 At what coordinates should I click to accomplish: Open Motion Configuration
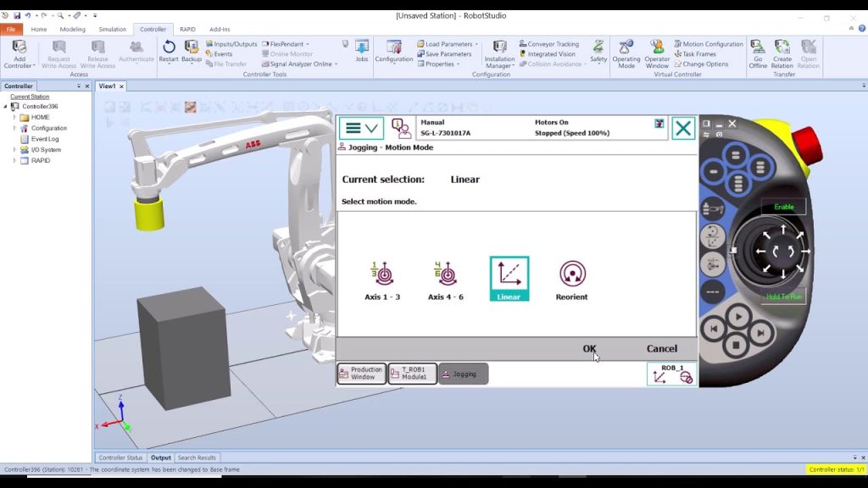(709, 44)
